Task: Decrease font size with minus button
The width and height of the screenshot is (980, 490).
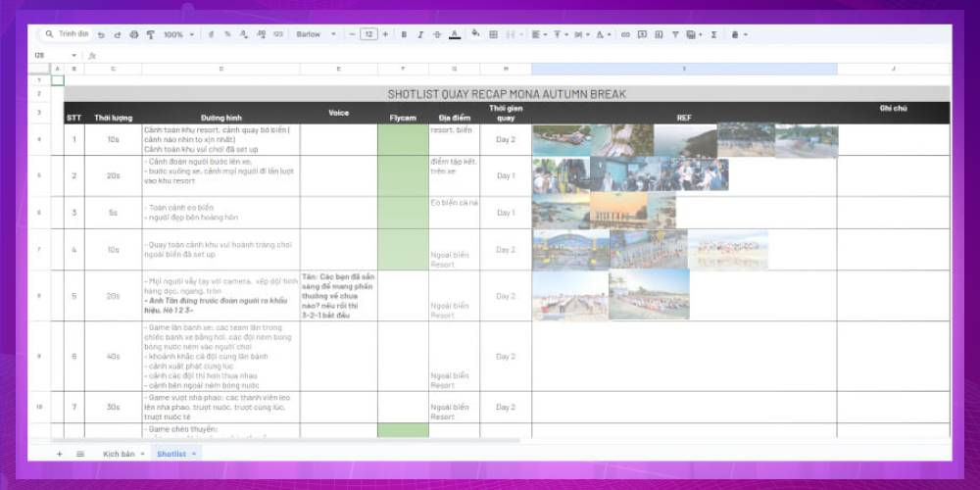Action: pyautogui.click(x=353, y=34)
